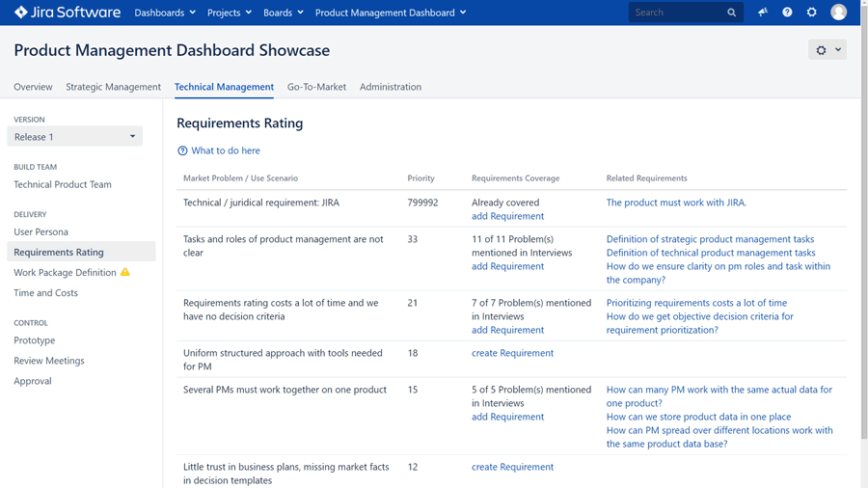Click the Related Requirements column header

pyautogui.click(x=646, y=178)
